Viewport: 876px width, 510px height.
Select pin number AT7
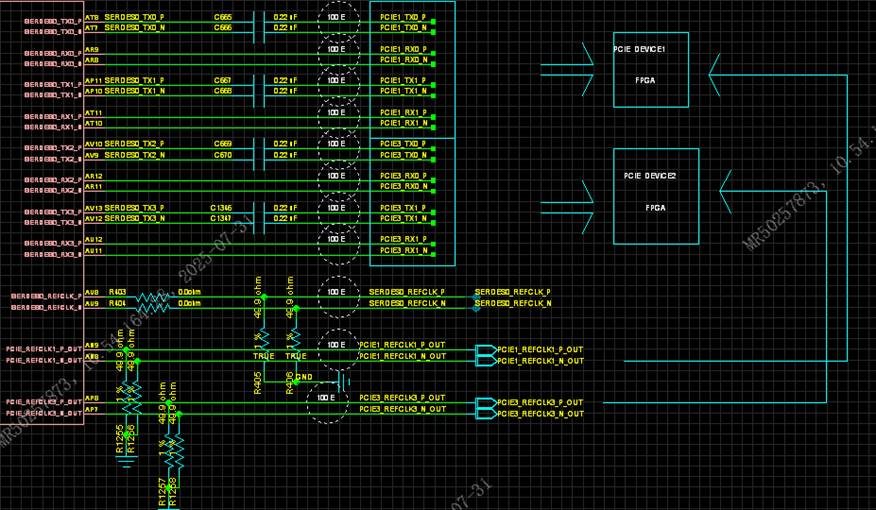pyautogui.click(x=92, y=28)
